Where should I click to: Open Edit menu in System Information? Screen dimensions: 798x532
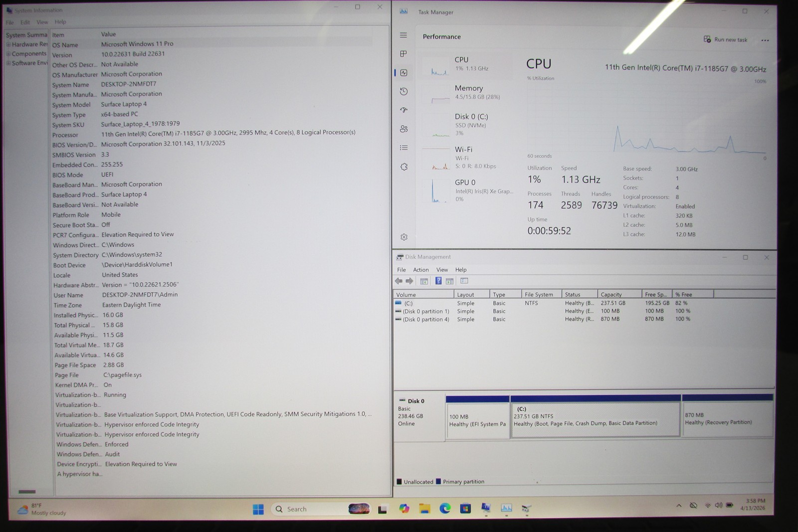pyautogui.click(x=25, y=22)
